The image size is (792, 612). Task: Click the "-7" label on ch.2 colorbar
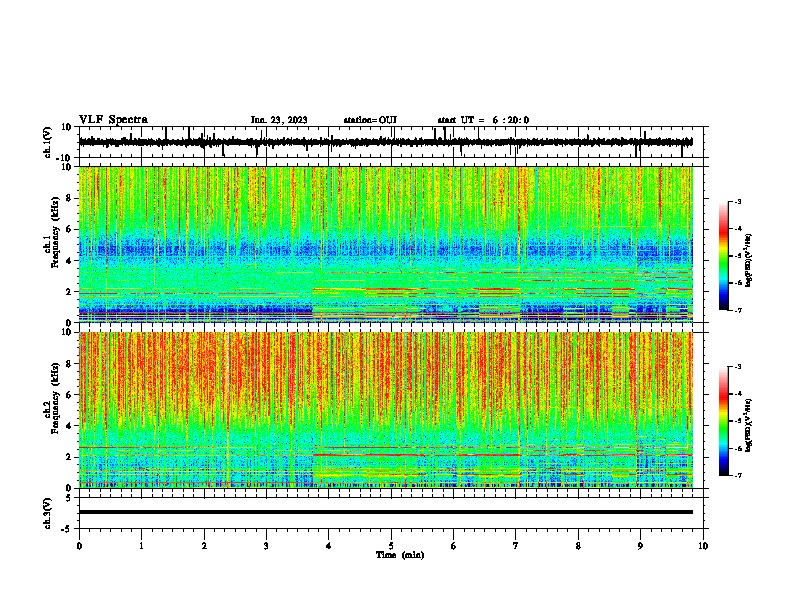pyautogui.click(x=738, y=475)
